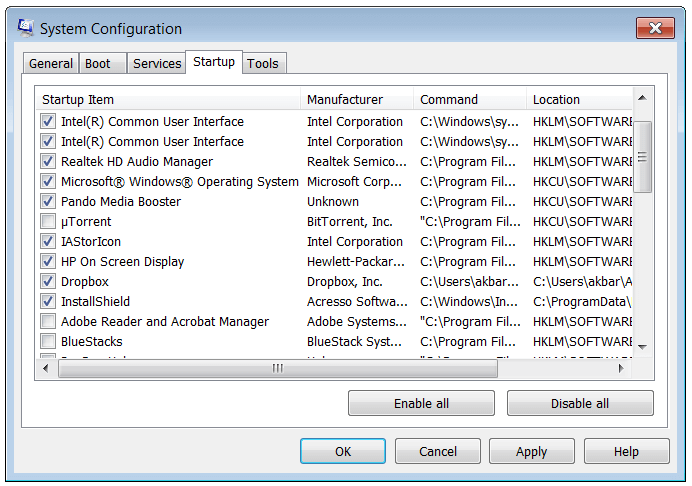Click BitTorrent, Inc. manufacturer cell
Image resolution: width=692 pixels, height=486 pixels.
point(350,222)
